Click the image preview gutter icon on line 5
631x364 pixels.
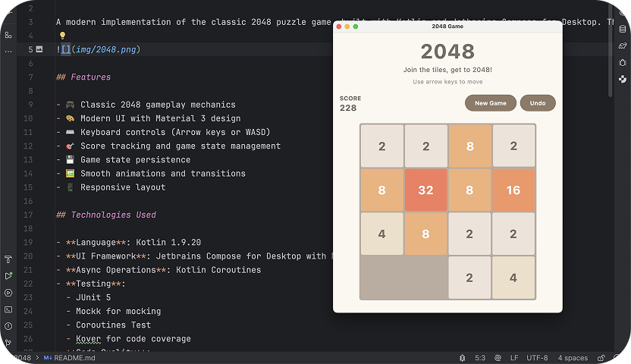click(39, 49)
